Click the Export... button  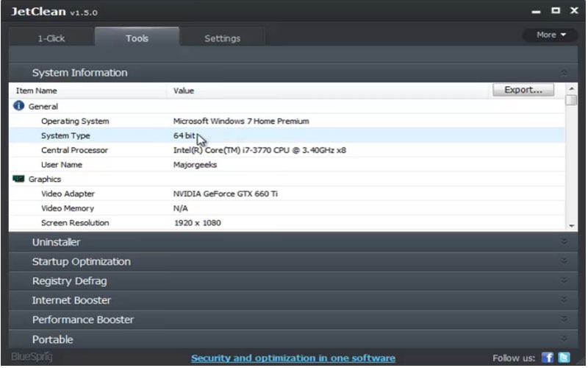pyautogui.click(x=523, y=90)
